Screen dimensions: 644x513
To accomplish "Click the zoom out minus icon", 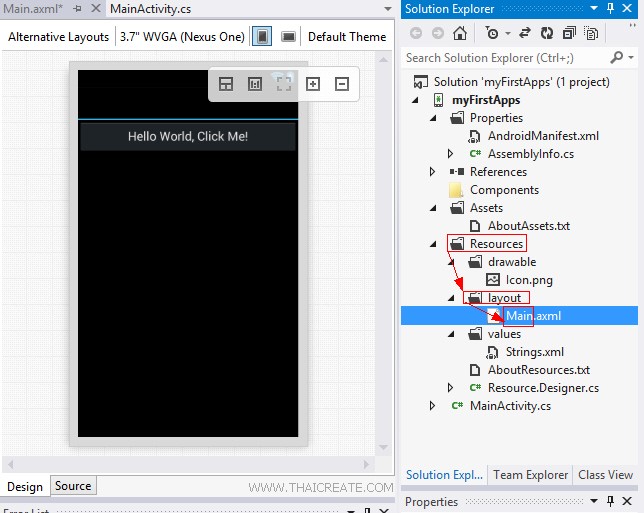I will pyautogui.click(x=342, y=84).
